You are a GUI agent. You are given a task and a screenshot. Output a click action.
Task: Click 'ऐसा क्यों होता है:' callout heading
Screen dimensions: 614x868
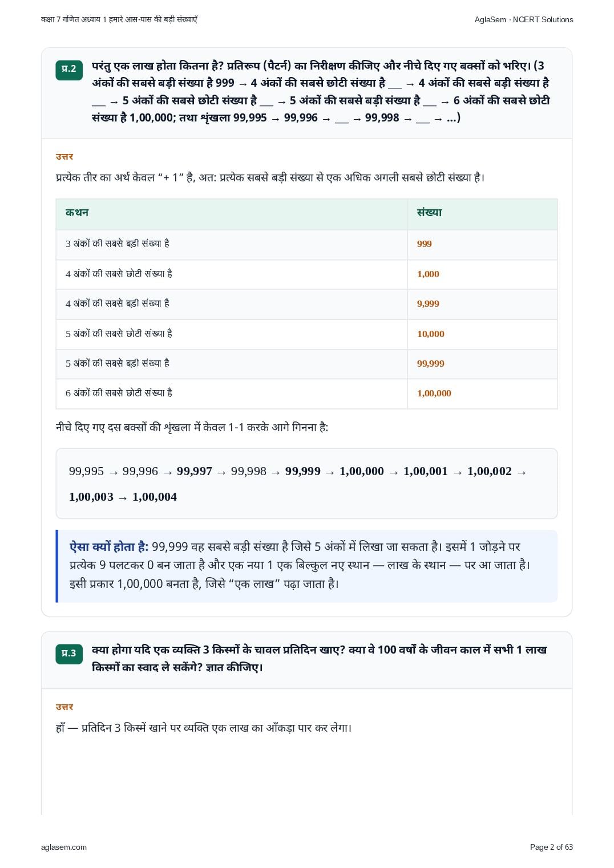tap(109, 547)
